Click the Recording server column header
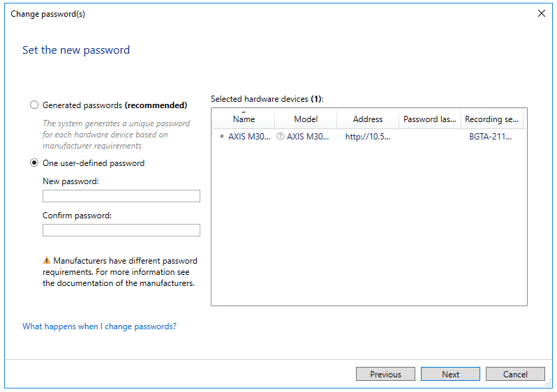 [492, 119]
